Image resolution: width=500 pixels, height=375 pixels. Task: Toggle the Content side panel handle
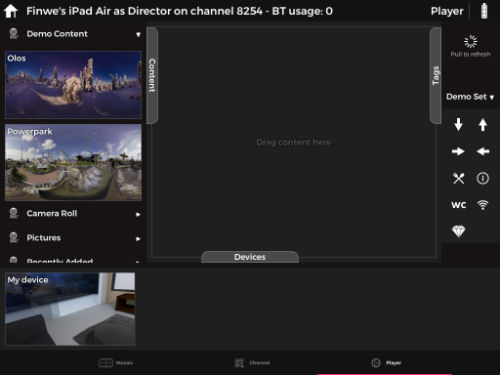coord(152,76)
